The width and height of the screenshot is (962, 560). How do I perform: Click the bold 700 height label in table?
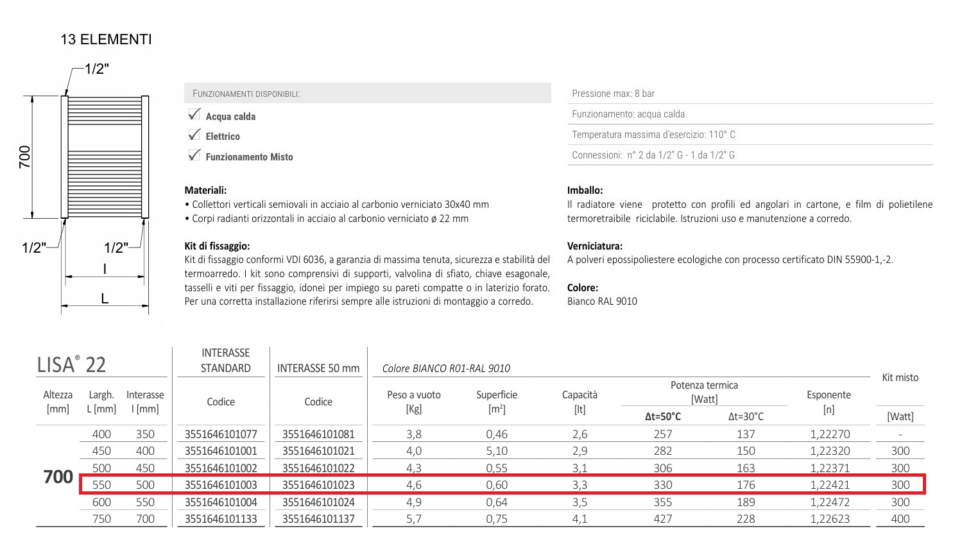pyautogui.click(x=58, y=477)
